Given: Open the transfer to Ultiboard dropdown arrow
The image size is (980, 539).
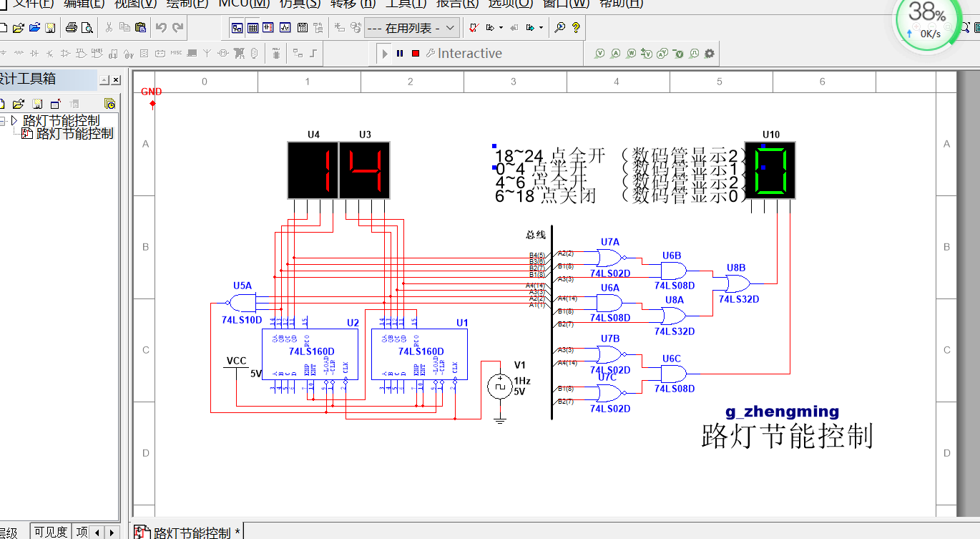Looking at the screenshot, I should 501,28.
